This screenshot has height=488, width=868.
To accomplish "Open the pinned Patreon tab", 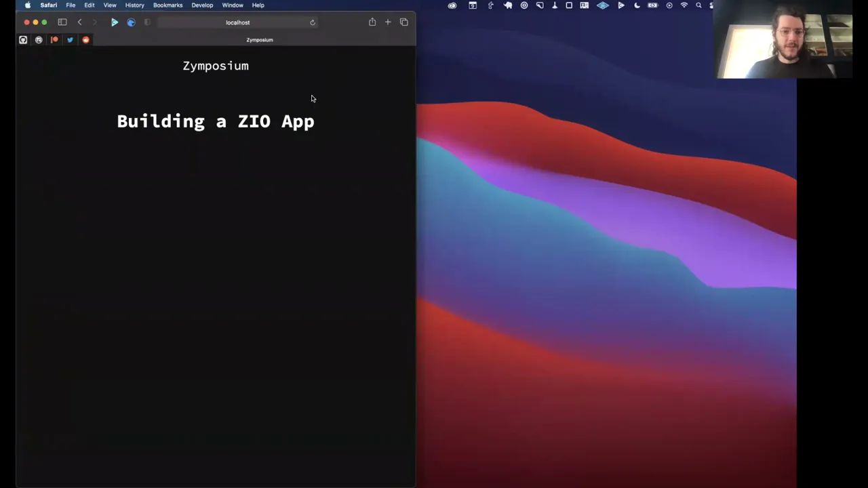I will pyautogui.click(x=54, y=40).
